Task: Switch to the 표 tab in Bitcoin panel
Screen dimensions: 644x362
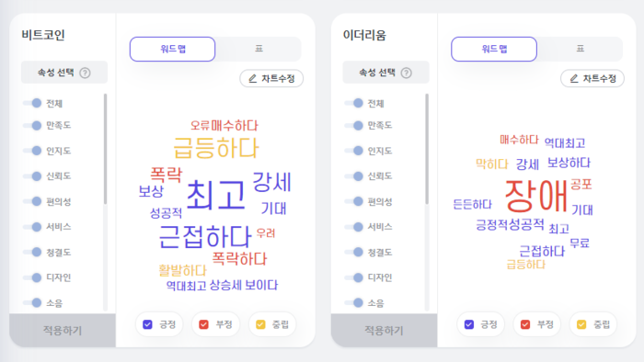Action: pyautogui.click(x=259, y=49)
